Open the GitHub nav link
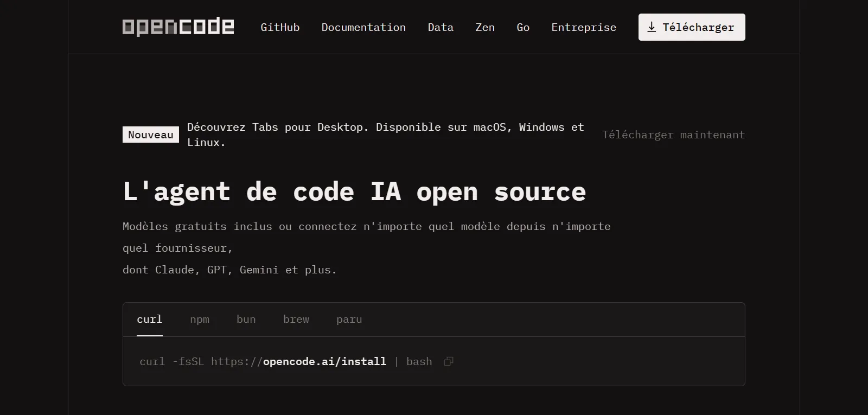868x415 pixels. point(280,27)
